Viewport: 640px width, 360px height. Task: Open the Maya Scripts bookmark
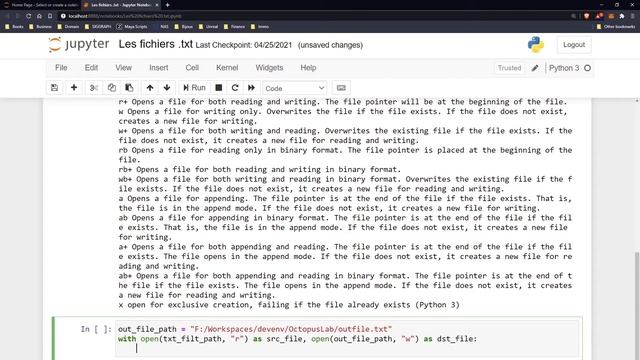click(132, 27)
